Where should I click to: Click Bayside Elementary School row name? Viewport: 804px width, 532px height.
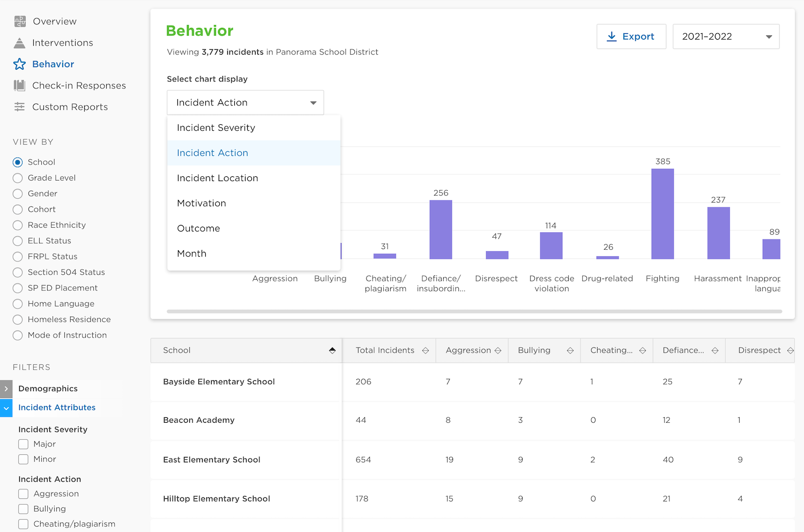[219, 382]
